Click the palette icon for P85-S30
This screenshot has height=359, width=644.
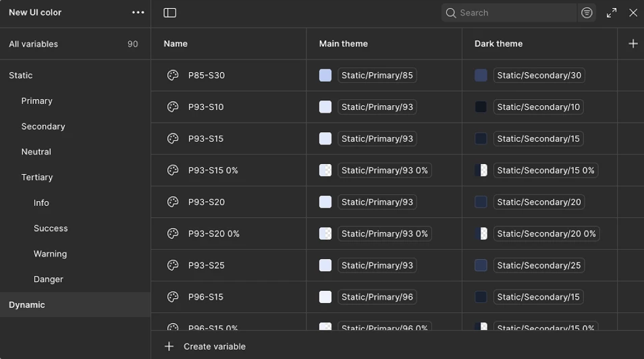[173, 76]
